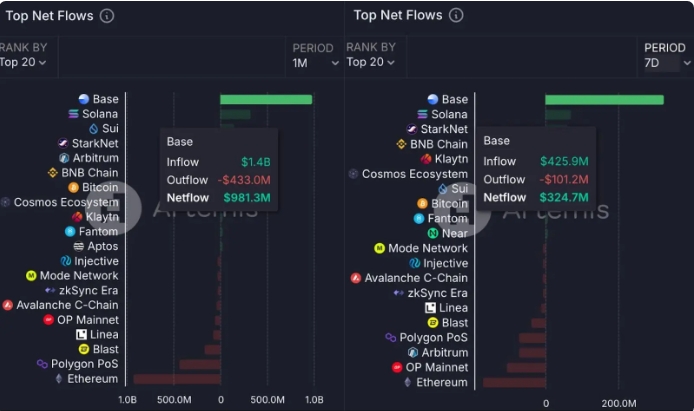
Task: Click the OP Mainnet icon in 1M chart
Action: coord(49,319)
